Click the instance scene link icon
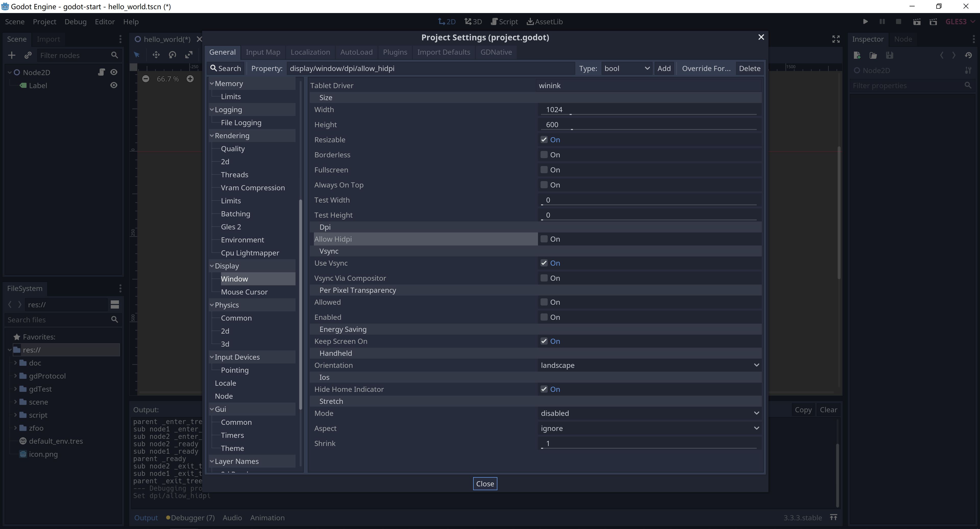Image resolution: width=980 pixels, height=529 pixels. (x=28, y=55)
